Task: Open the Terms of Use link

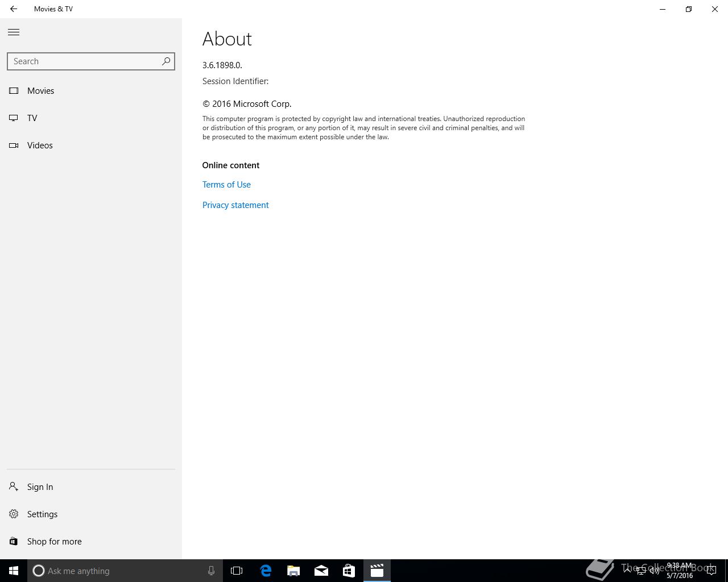Action: tap(226, 185)
